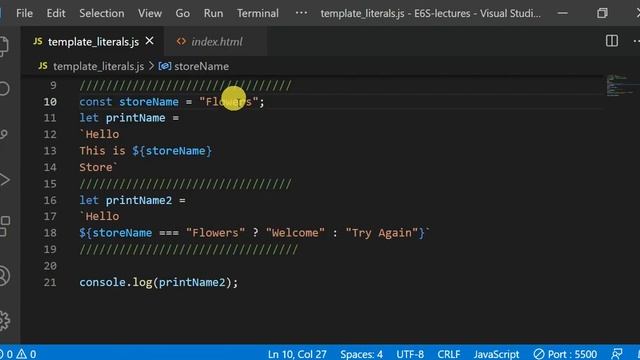Open the Accounts icon in the activity bar
This screenshot has height=360, width=640.
(x=4, y=276)
